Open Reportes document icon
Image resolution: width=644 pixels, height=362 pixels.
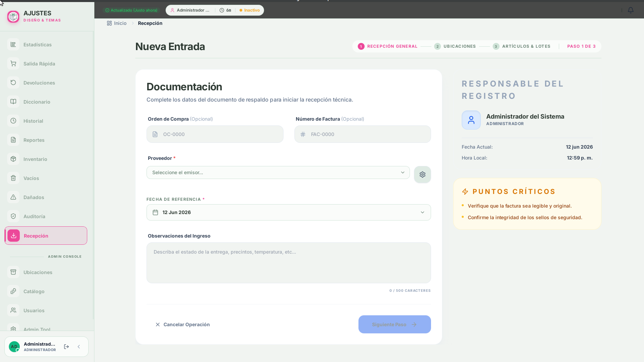point(13,140)
